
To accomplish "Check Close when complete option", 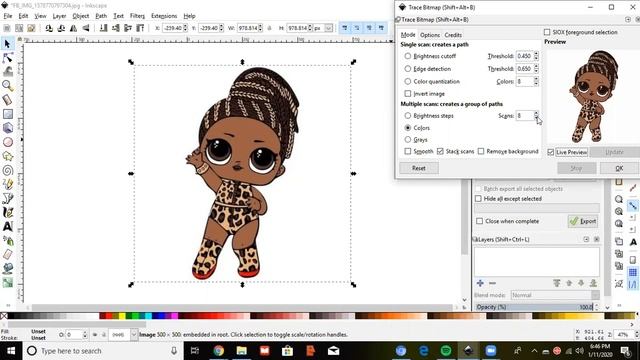I will pos(480,221).
